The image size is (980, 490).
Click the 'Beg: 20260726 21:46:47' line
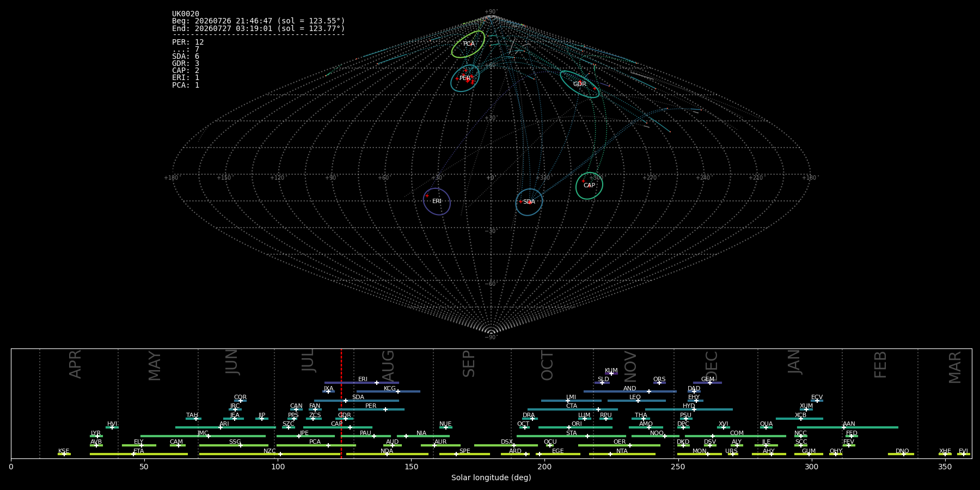[x=259, y=21]
